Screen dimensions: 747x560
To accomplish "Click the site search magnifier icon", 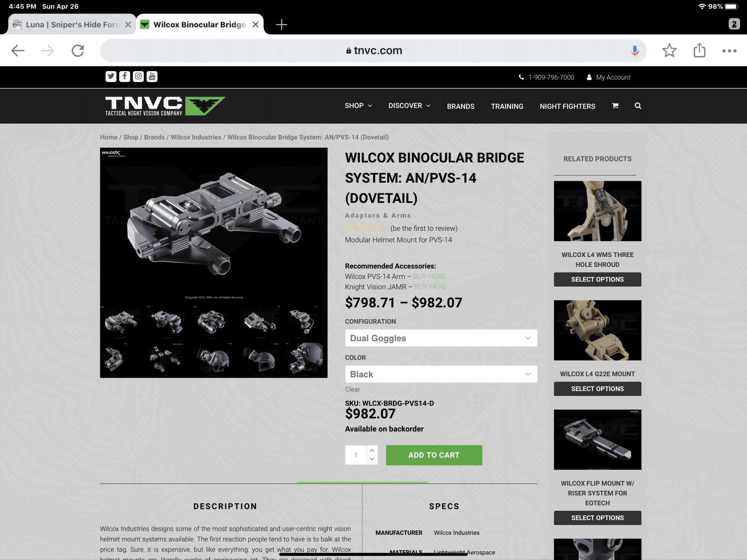I will [x=638, y=106].
